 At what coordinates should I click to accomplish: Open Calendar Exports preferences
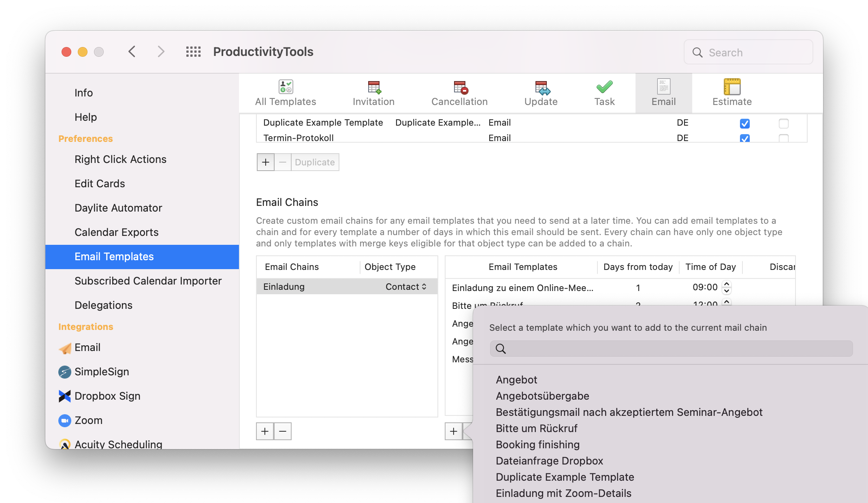[116, 232]
